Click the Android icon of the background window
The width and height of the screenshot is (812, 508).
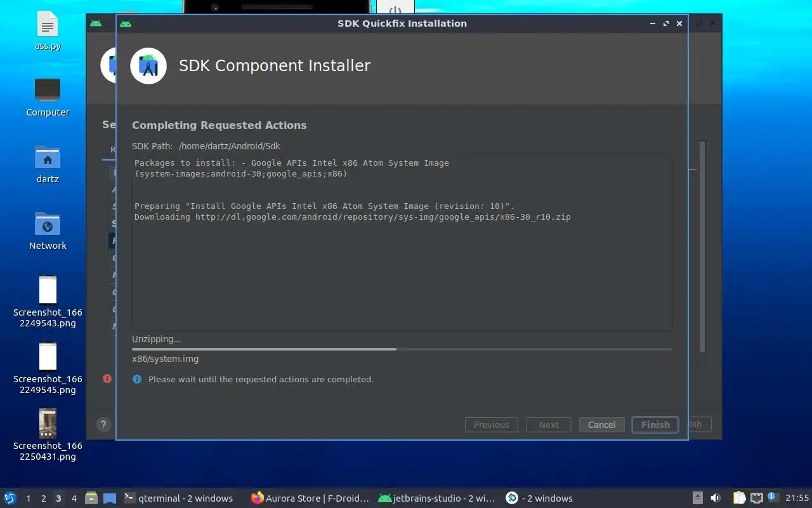click(96, 23)
